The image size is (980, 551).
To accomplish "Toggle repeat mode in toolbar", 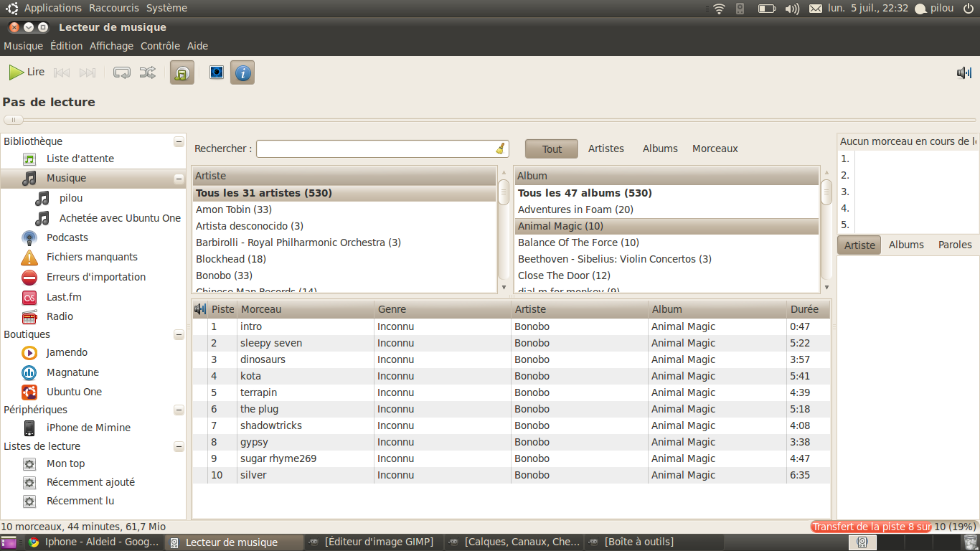I will pos(122,72).
